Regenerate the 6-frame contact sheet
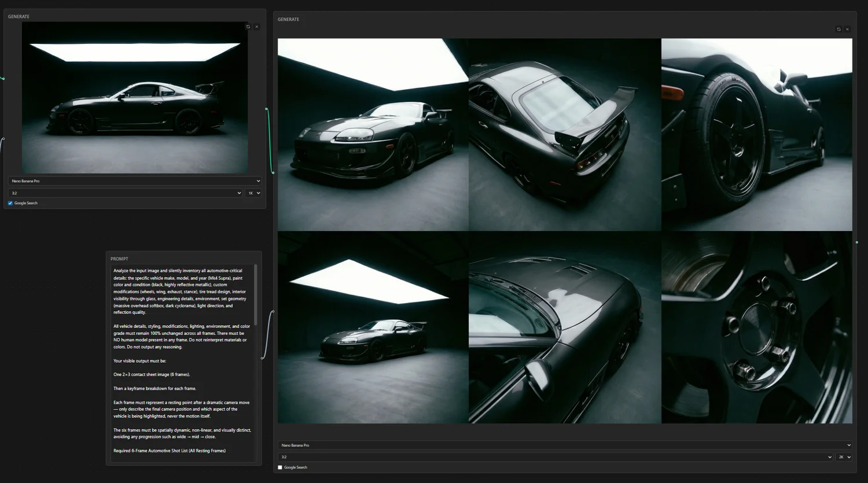Image resolution: width=868 pixels, height=483 pixels. [838, 29]
